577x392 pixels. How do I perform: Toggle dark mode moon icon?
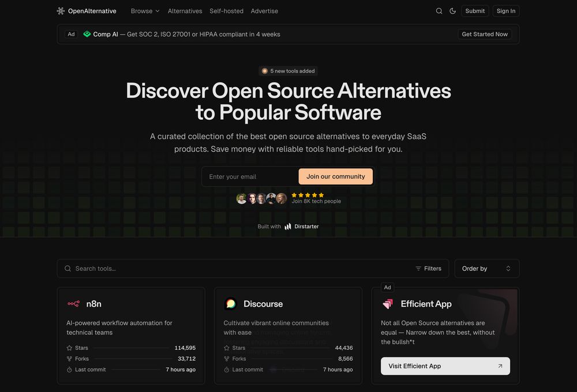(452, 11)
